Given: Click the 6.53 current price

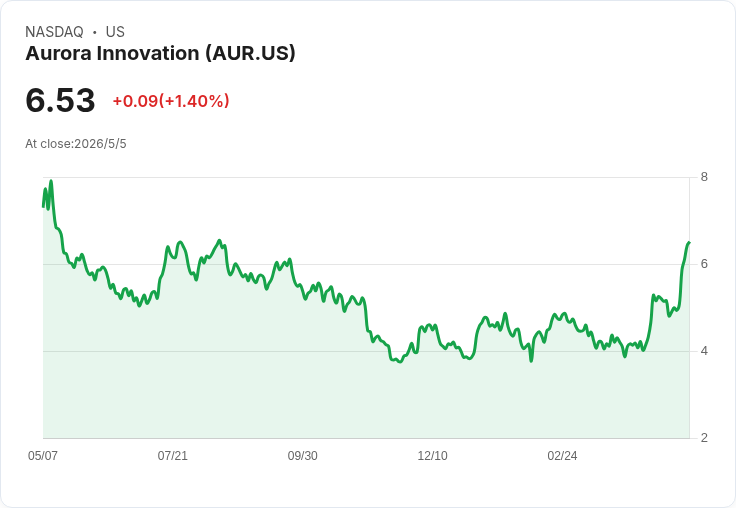Looking at the screenshot, I should click(x=60, y=100).
